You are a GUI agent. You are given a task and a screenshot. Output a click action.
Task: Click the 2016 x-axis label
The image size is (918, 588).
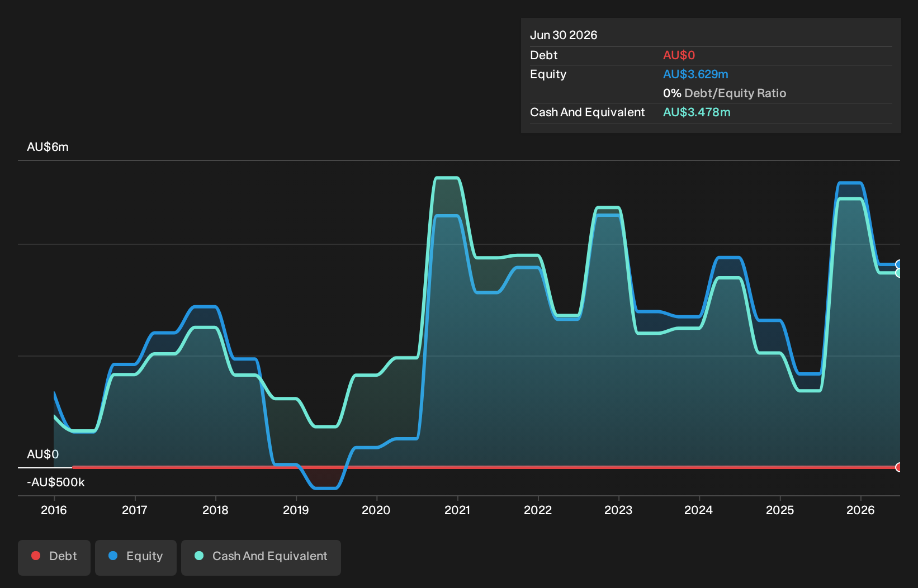[x=54, y=510]
